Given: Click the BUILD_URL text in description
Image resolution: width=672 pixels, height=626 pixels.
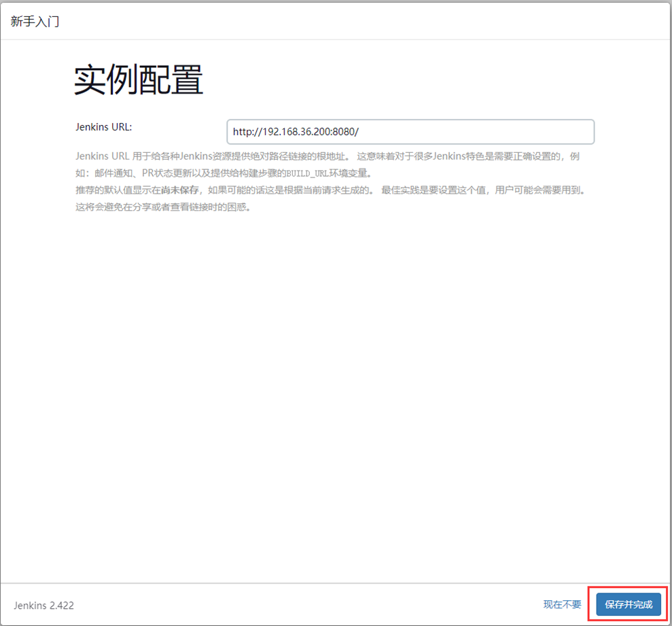Looking at the screenshot, I should pyautogui.click(x=307, y=173).
